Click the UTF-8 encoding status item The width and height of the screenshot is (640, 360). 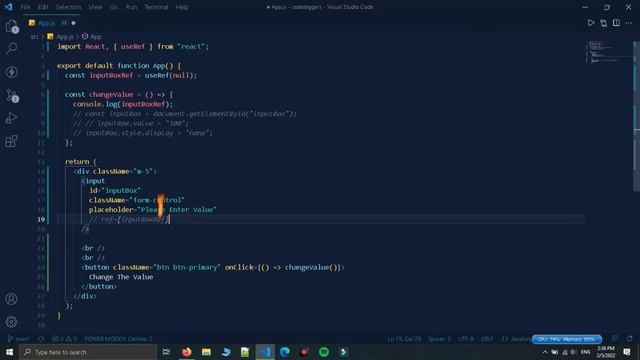tap(466, 339)
